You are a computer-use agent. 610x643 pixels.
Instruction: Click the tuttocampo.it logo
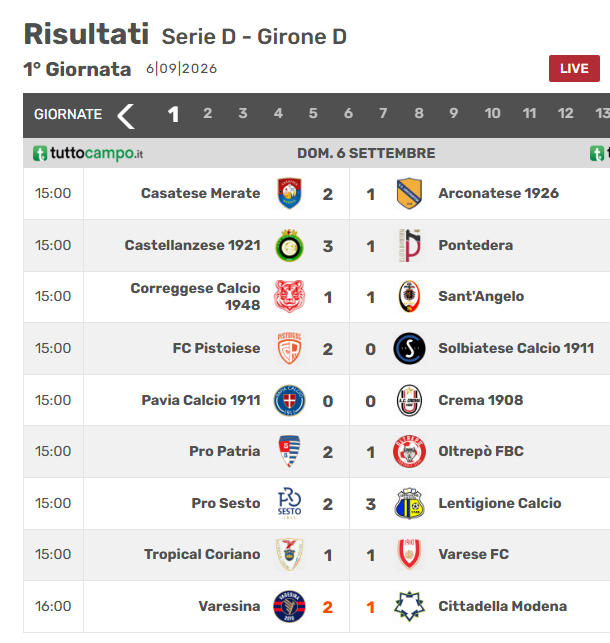point(88,153)
